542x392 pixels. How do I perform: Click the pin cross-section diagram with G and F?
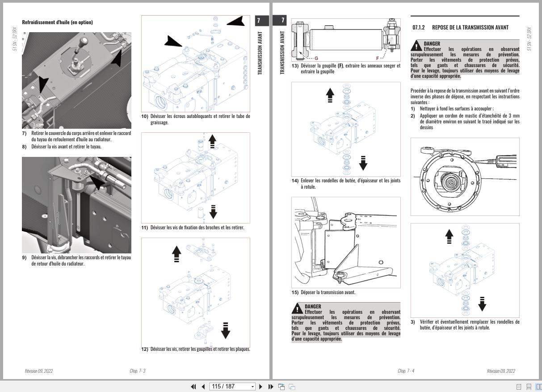pyautogui.click(x=346, y=39)
